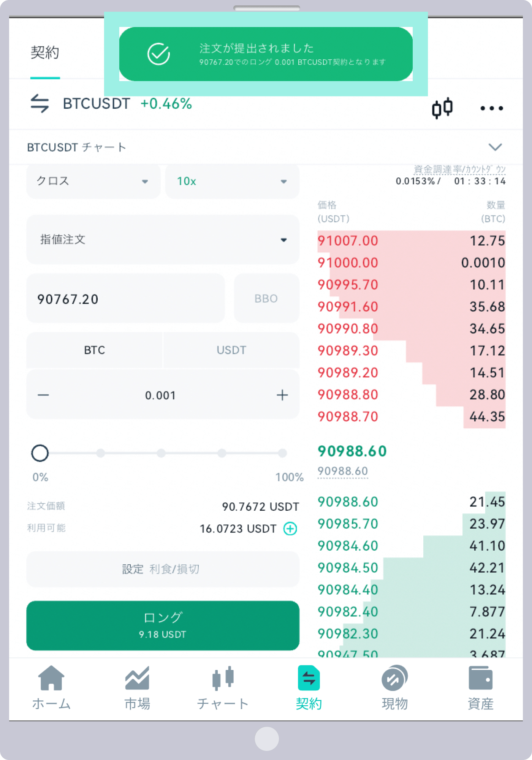The image size is (532, 760).
Task: Open the candlestick chart icon
Action: tap(442, 108)
